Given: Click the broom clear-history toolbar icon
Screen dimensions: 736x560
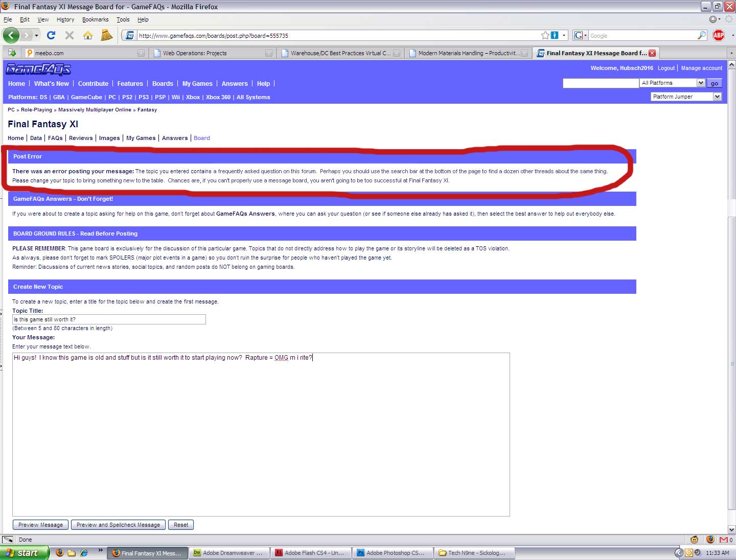Looking at the screenshot, I should 106,35.
